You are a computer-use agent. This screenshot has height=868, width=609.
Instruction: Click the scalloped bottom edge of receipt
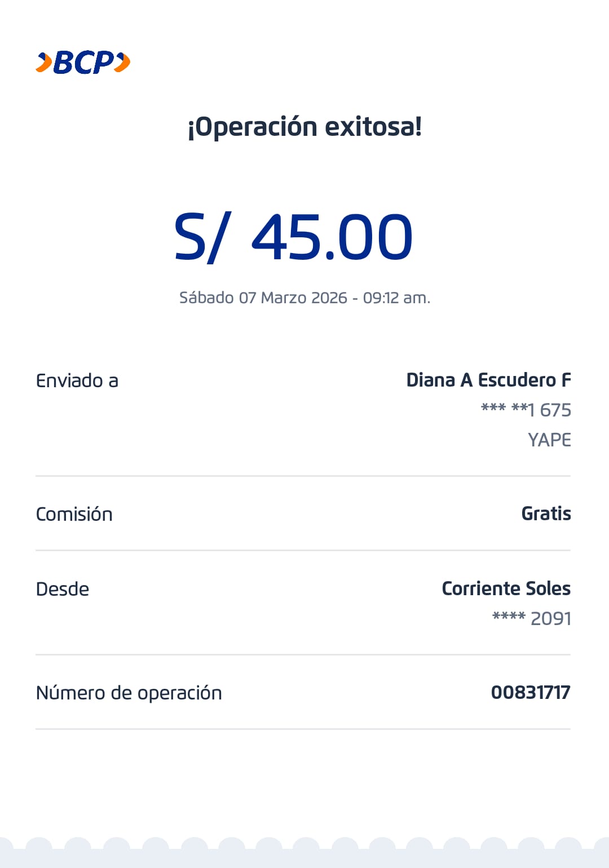304,852
